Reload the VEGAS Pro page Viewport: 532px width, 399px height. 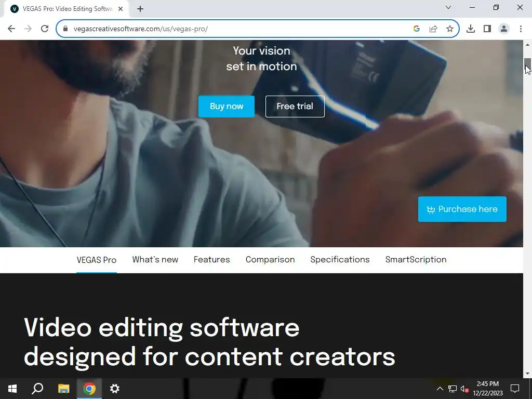45,29
